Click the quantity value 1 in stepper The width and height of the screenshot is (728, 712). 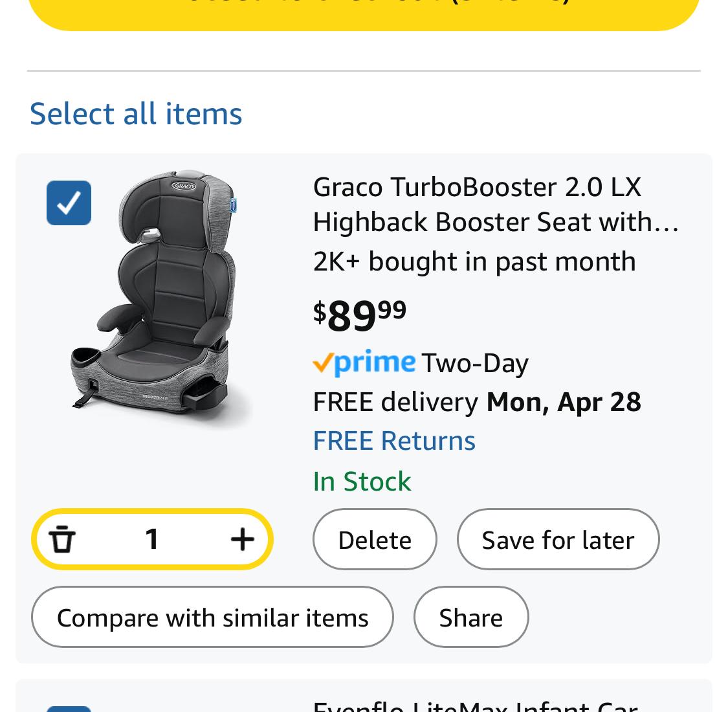(152, 539)
